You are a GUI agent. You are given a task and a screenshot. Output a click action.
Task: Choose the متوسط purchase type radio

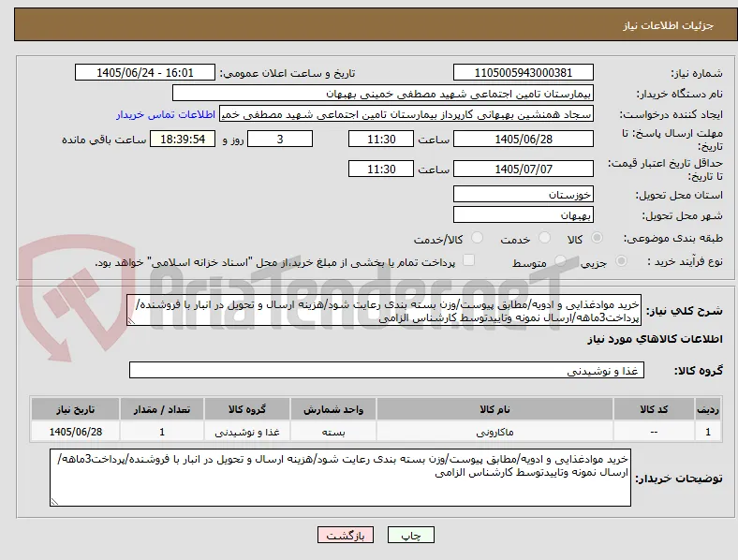560,261
